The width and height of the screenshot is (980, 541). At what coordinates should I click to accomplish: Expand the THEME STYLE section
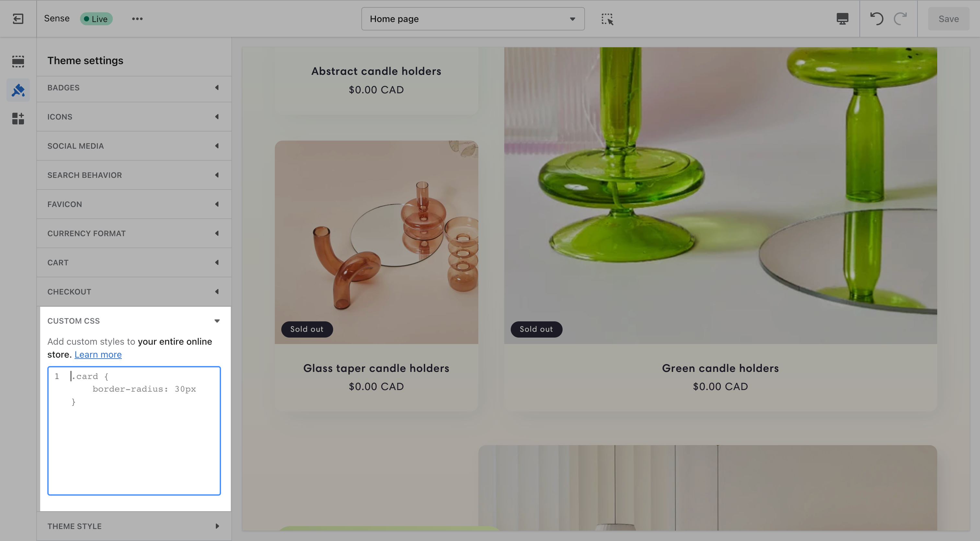click(134, 526)
